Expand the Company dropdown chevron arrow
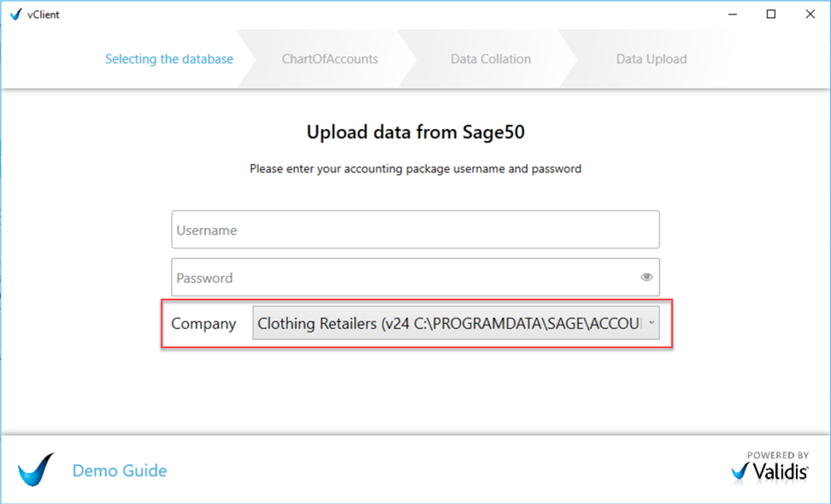 pos(651,322)
